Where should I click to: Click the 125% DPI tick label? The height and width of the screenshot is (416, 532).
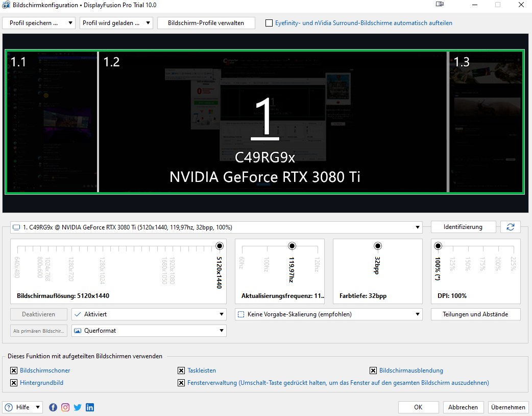point(452,264)
